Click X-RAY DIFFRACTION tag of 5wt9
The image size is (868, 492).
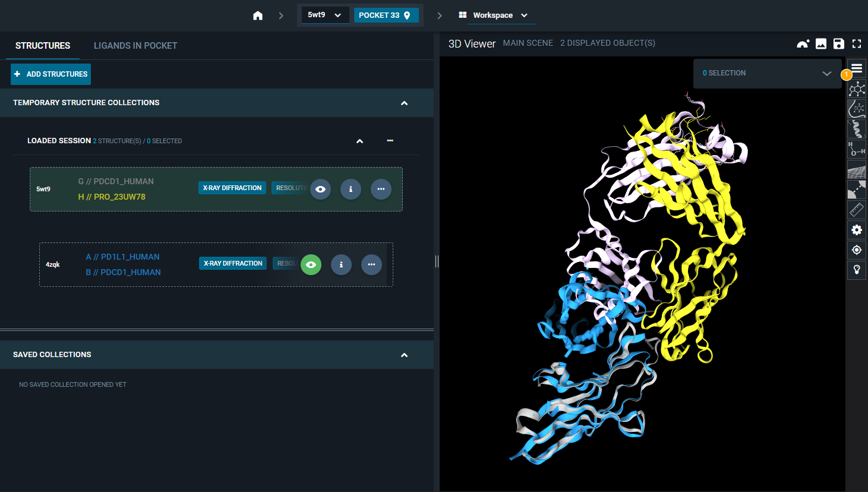click(232, 188)
